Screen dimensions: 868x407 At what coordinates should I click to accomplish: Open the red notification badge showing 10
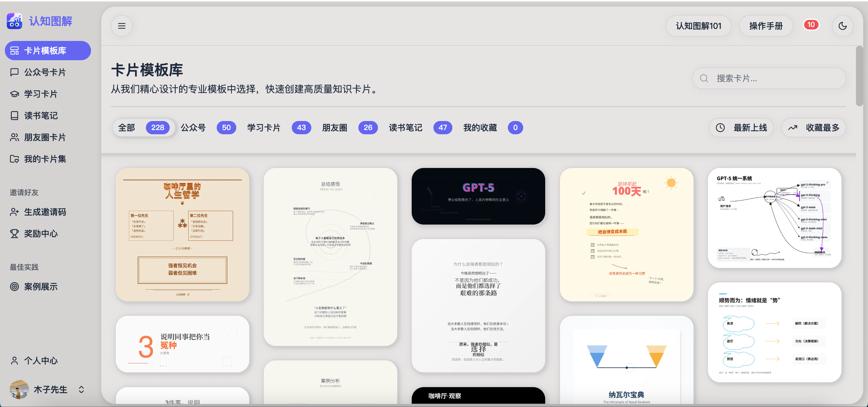pyautogui.click(x=811, y=25)
